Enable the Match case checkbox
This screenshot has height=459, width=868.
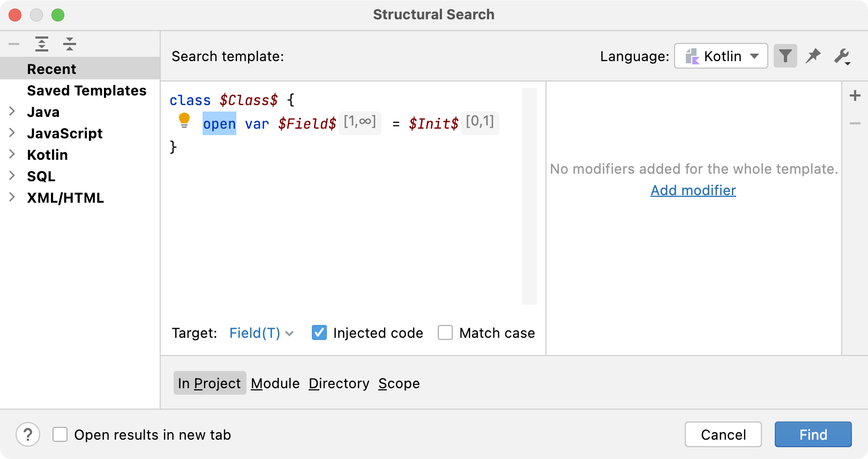(445, 332)
